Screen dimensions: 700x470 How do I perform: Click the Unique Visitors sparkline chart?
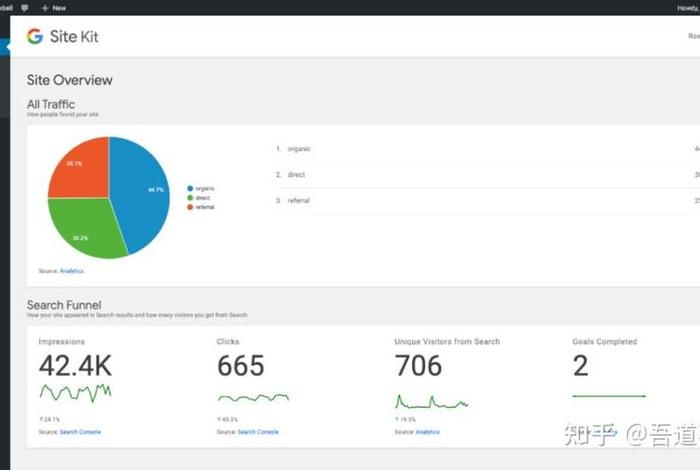point(431,402)
